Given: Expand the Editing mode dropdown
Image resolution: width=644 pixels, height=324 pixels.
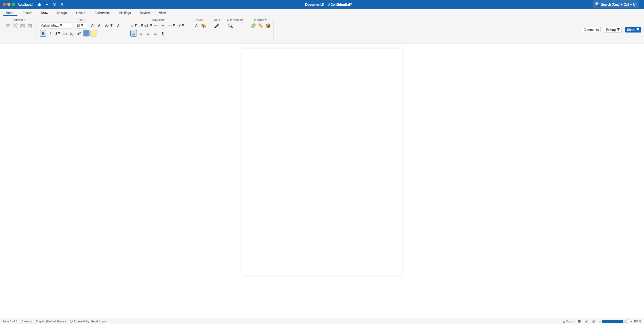Looking at the screenshot, I should [x=613, y=30].
